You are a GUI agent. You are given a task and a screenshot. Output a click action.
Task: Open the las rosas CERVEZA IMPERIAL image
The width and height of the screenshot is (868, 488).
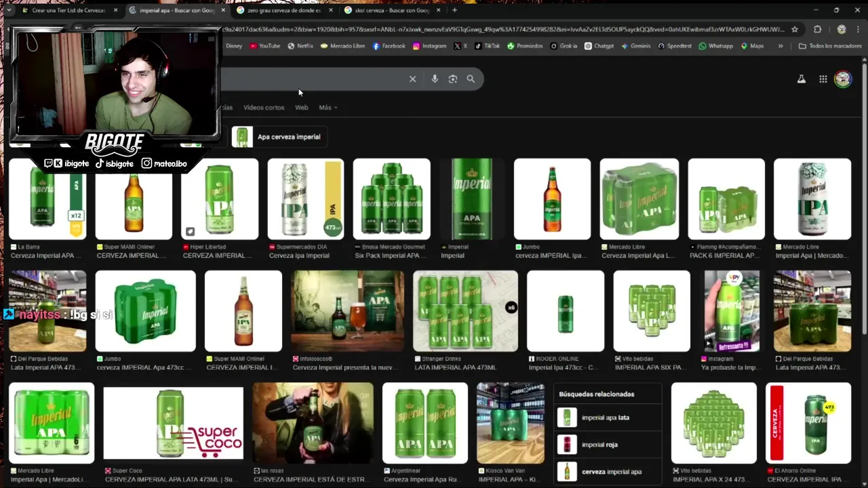tap(313, 423)
